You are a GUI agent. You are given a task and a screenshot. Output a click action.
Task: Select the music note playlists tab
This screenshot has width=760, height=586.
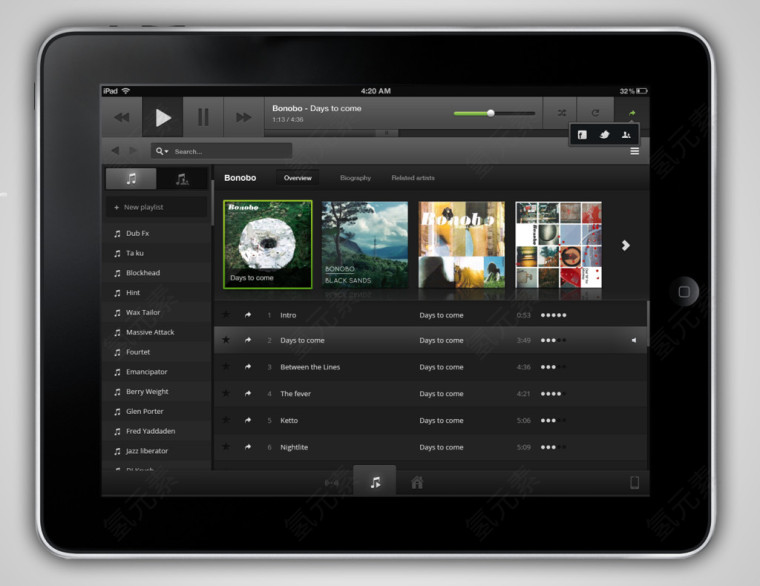(131, 179)
